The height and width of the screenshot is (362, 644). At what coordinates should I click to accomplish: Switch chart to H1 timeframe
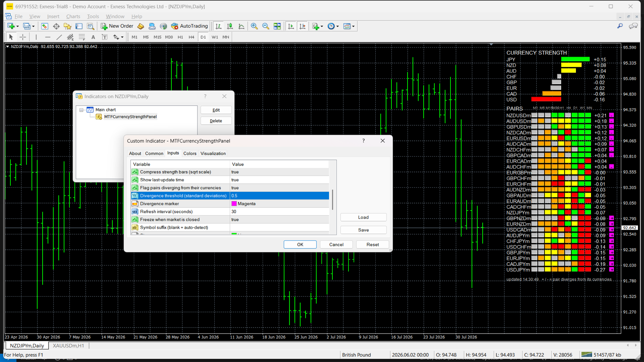[x=180, y=37]
